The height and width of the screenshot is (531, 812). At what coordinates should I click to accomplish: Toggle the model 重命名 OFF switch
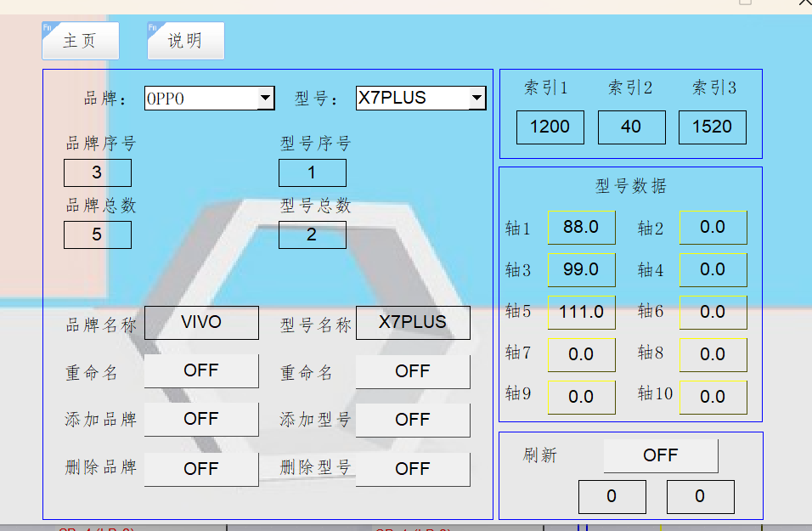click(x=413, y=371)
